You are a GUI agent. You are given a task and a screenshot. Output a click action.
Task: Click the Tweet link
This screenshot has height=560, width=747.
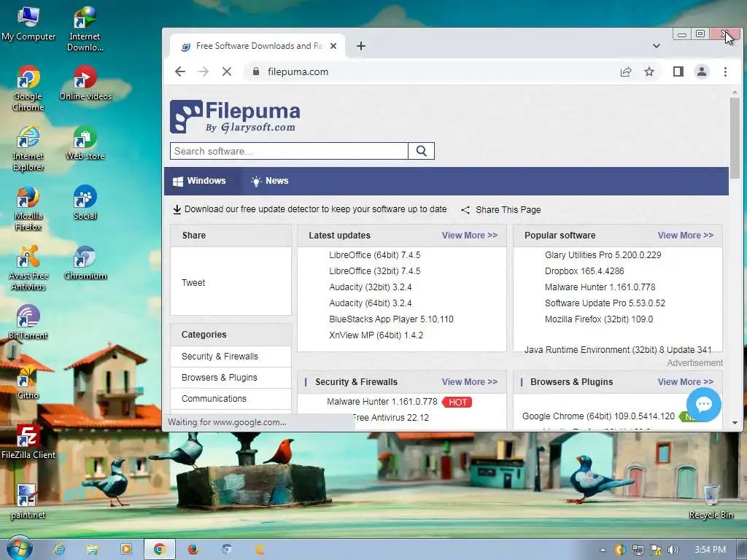click(193, 283)
